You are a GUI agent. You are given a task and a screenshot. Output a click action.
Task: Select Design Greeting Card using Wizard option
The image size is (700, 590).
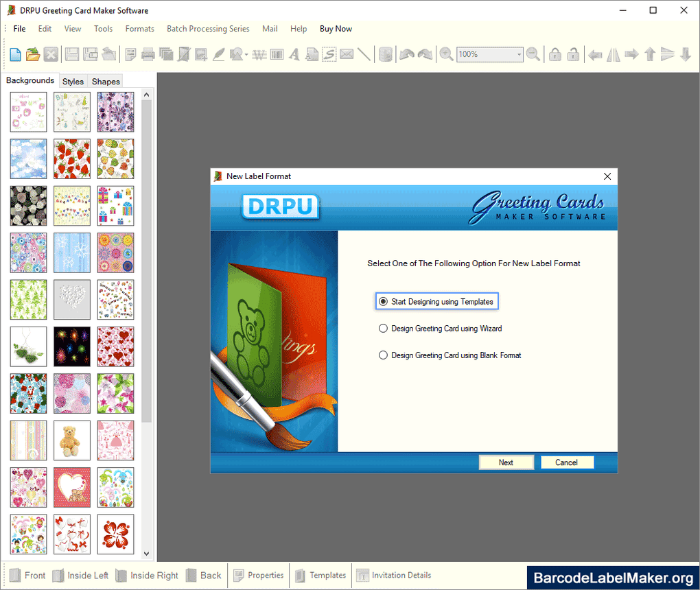click(x=440, y=329)
